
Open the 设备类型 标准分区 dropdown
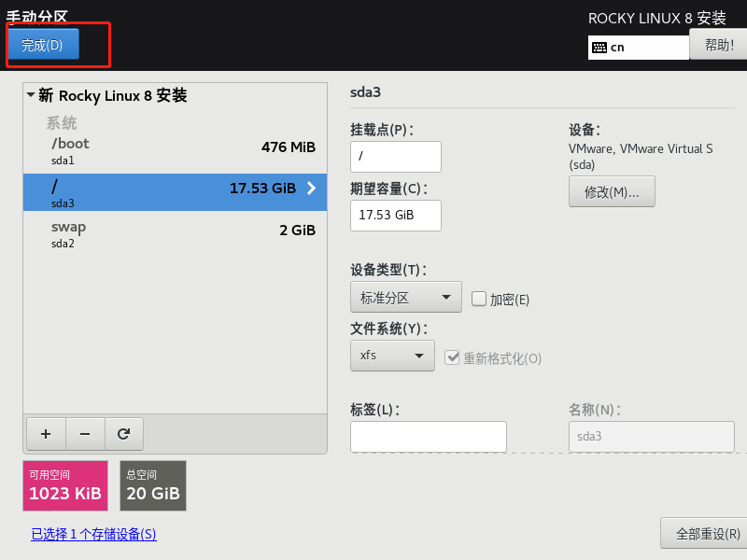[406, 297]
